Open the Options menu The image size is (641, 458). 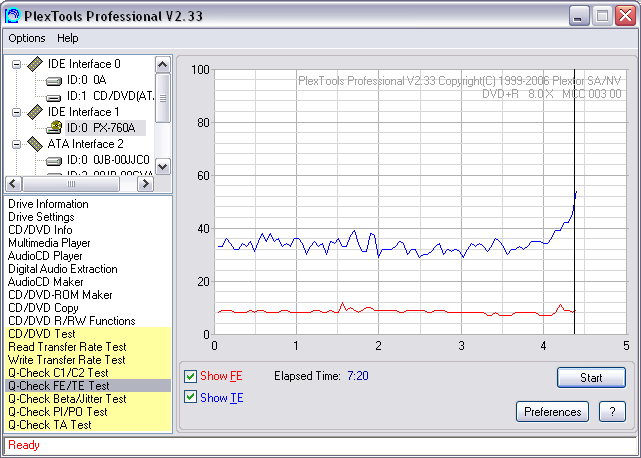click(27, 38)
